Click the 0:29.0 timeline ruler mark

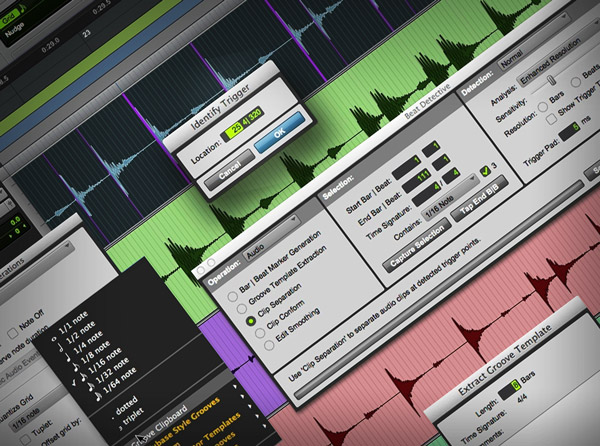coord(51,45)
